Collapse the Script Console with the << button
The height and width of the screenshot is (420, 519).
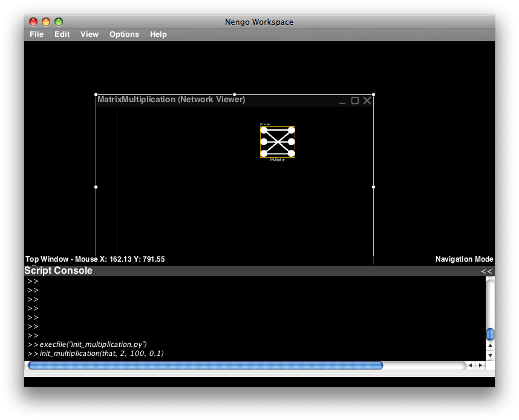tap(486, 271)
